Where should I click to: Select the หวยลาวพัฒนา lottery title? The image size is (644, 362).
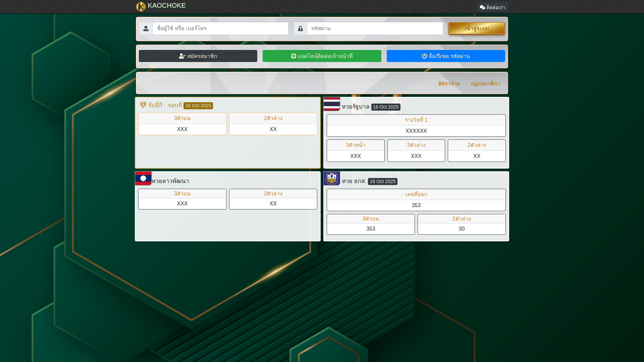point(170,181)
